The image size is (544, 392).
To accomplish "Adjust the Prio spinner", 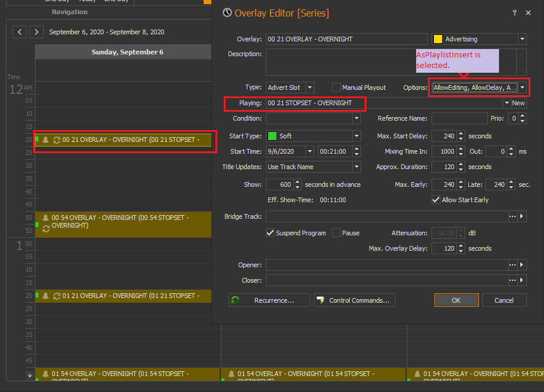I will [x=523, y=118].
